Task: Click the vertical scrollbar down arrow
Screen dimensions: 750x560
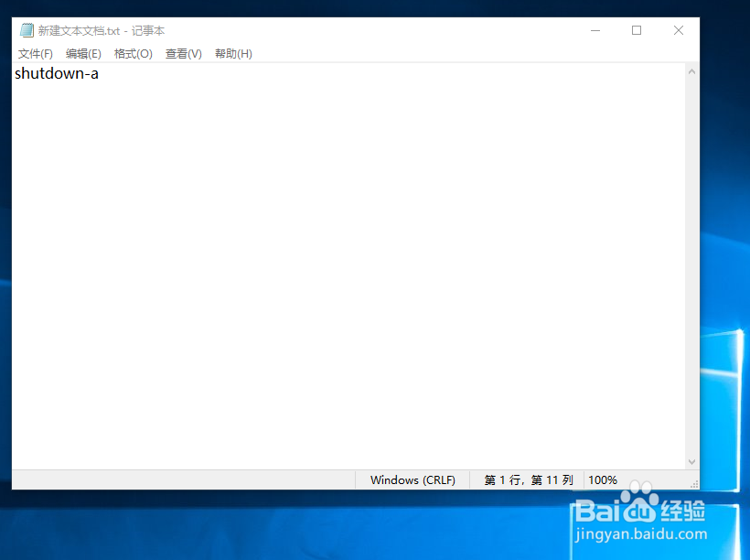Action: pyautogui.click(x=692, y=461)
